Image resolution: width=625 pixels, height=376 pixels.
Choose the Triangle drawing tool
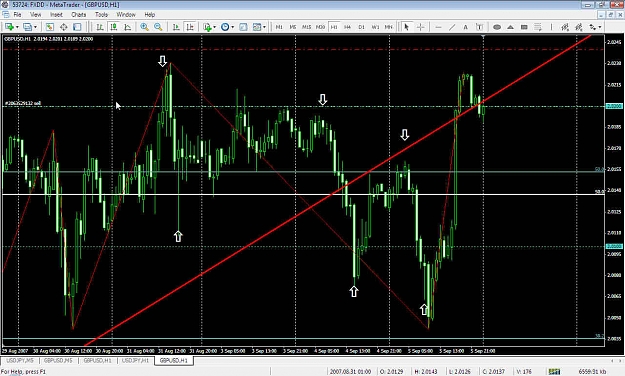click(x=510, y=27)
